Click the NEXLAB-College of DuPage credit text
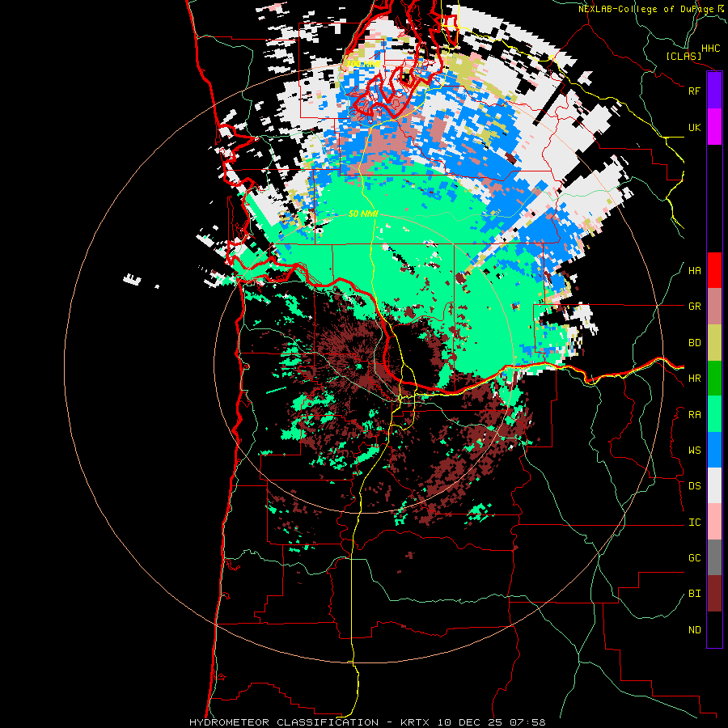The image size is (728, 728). click(645, 9)
